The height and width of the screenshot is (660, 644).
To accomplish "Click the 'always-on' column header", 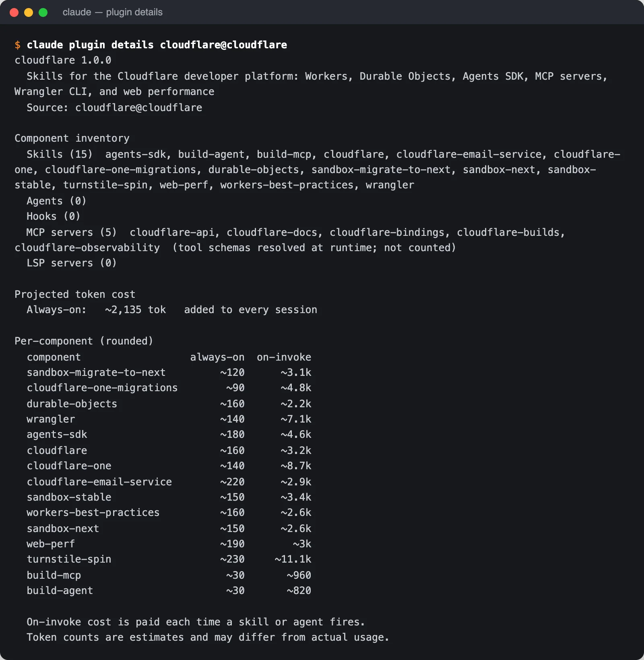I will [217, 357].
